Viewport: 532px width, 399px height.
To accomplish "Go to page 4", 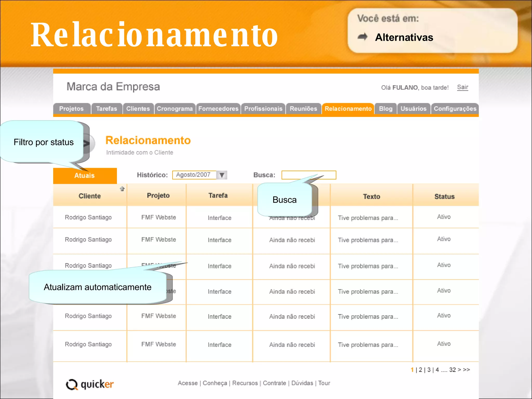I will click(x=437, y=370).
